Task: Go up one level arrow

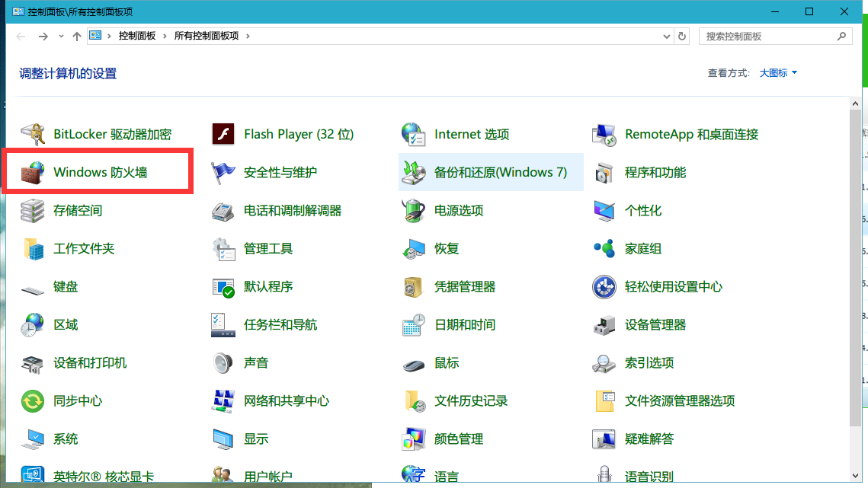Action: pos(77,37)
